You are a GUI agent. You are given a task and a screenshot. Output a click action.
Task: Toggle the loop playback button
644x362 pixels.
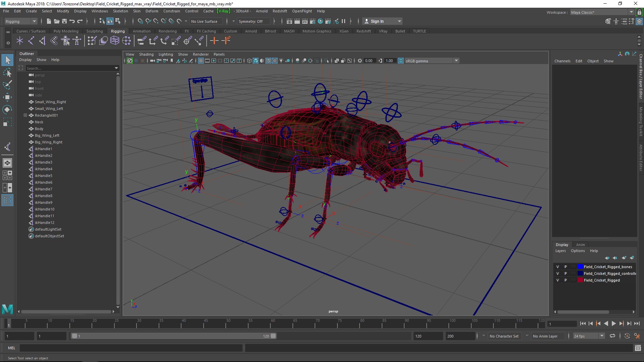(x=612, y=336)
